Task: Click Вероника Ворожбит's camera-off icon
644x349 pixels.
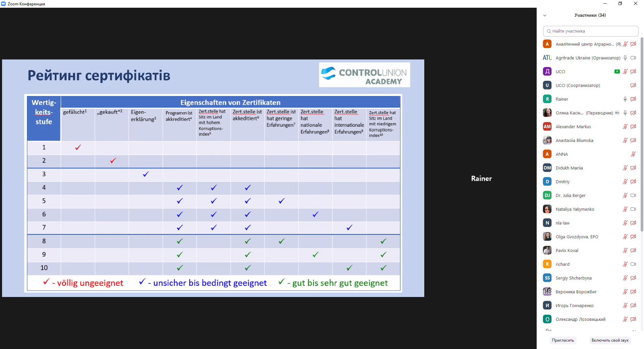Action: pos(633,292)
